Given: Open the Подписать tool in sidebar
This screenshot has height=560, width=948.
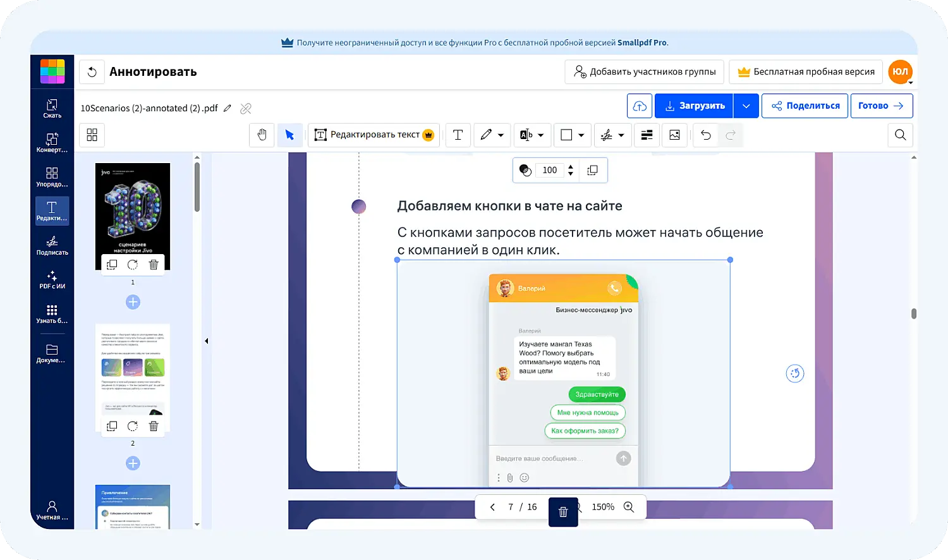Looking at the screenshot, I should tap(52, 245).
